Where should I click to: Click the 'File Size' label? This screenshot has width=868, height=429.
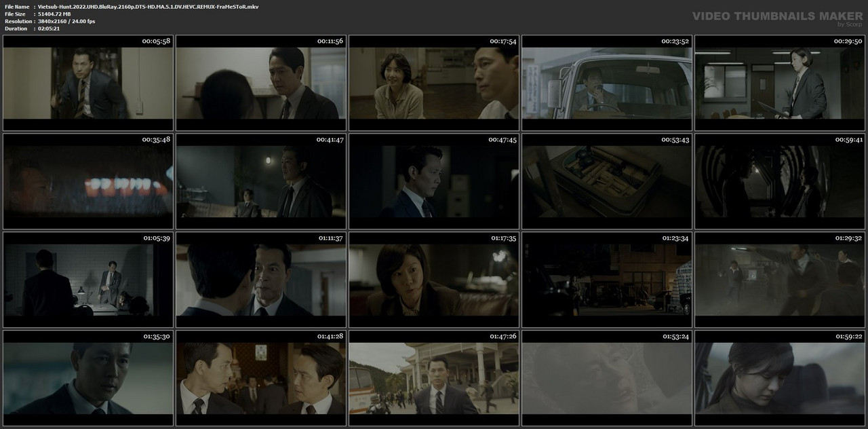[x=15, y=14]
